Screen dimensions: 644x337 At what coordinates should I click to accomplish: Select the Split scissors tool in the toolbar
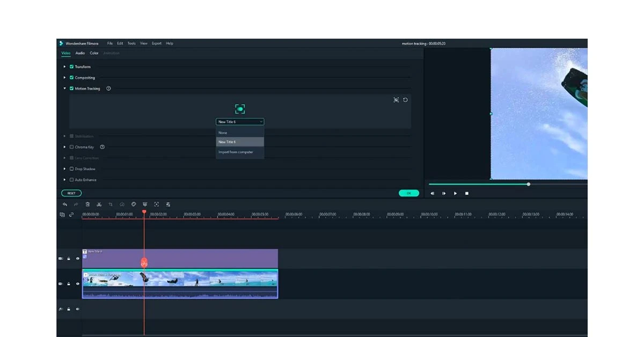[99, 204]
